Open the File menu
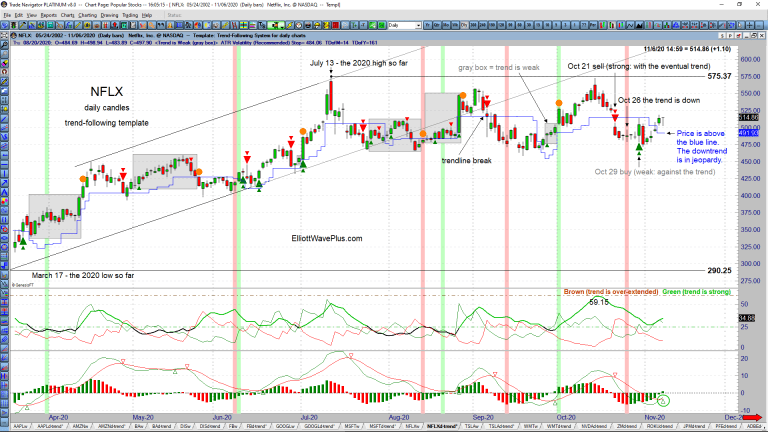The image size is (768, 432). pyautogui.click(x=7, y=15)
